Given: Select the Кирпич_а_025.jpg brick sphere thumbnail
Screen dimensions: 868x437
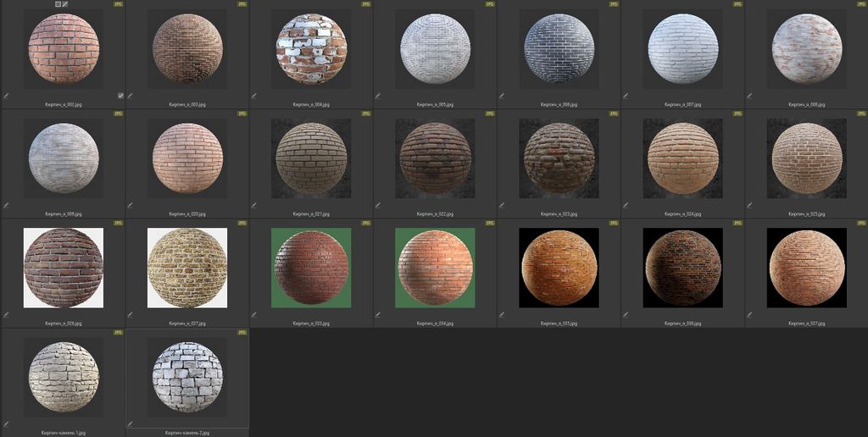Looking at the screenshot, I should 806,158.
